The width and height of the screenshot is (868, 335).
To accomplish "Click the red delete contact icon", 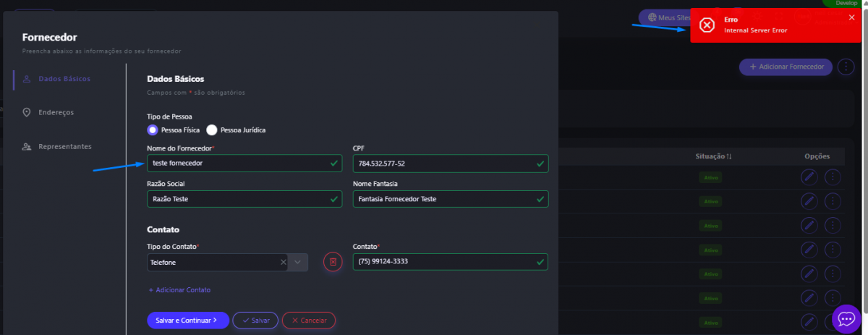I will point(333,262).
